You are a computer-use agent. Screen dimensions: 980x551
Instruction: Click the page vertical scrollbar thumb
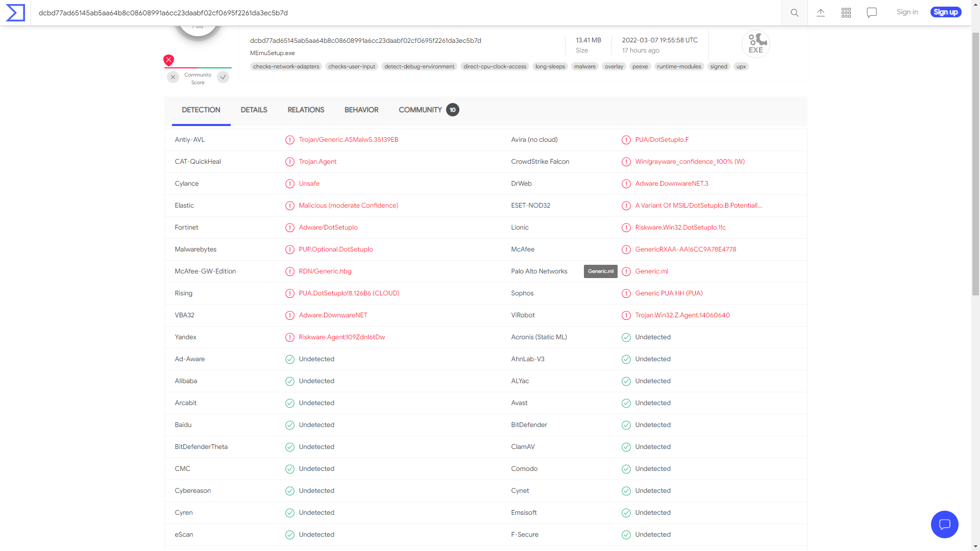pos(975,163)
